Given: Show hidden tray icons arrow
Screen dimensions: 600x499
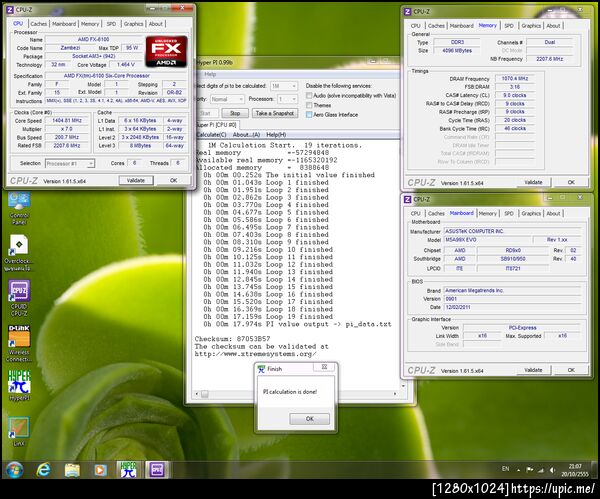Looking at the screenshot, I should (518, 470).
